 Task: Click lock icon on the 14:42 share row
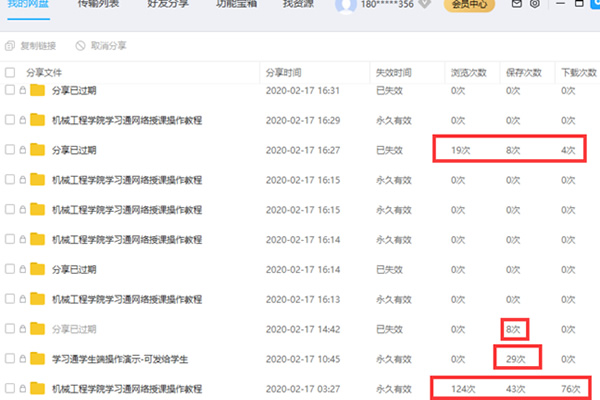point(22,328)
